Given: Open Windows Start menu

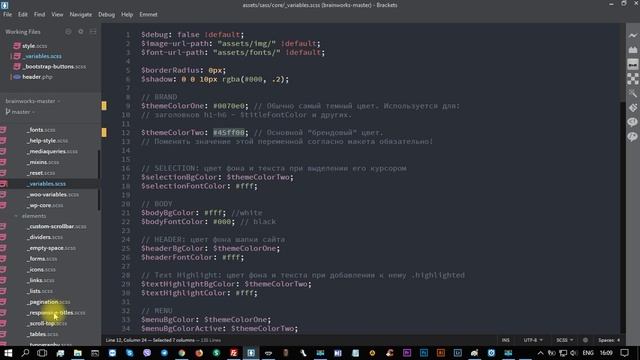Looking at the screenshot, I should (x=8, y=353).
